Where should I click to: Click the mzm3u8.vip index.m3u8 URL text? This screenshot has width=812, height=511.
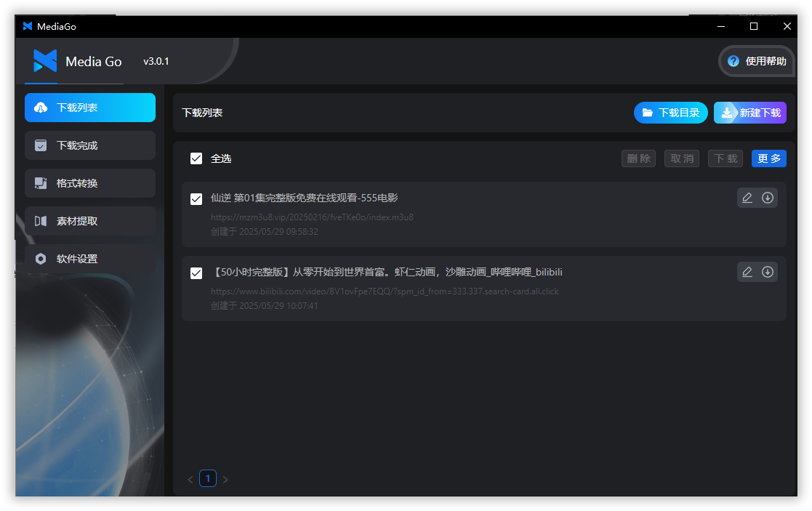coord(313,217)
